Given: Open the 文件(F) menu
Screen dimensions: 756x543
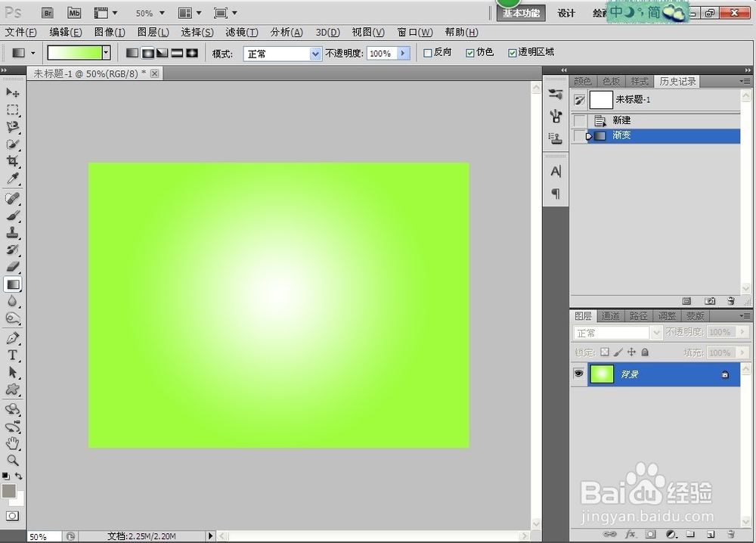Looking at the screenshot, I should [20, 33].
